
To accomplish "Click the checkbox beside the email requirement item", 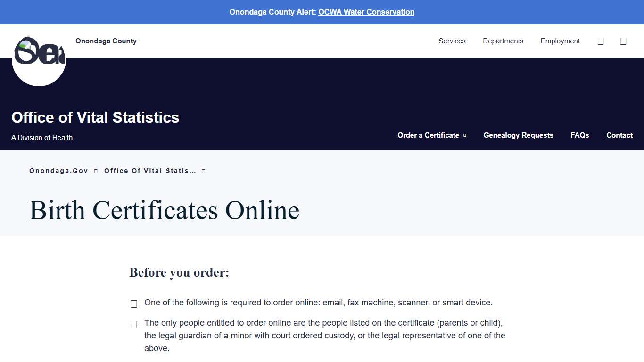I will click(x=133, y=304).
